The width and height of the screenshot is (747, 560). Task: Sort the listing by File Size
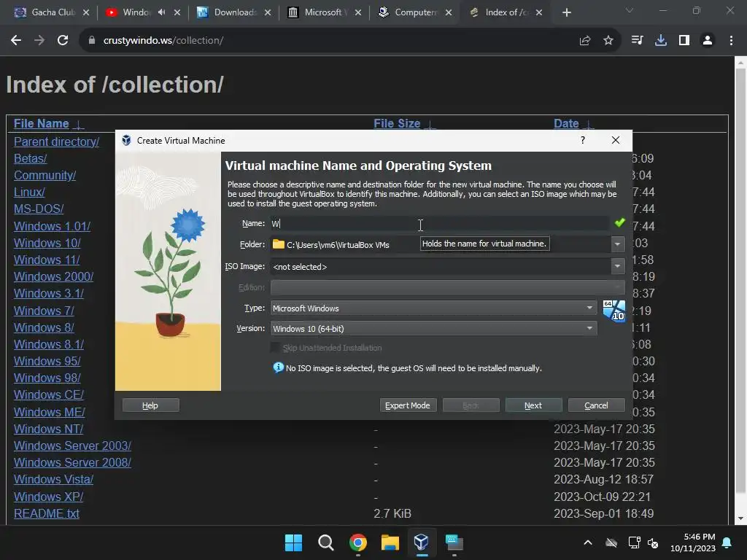click(x=397, y=124)
